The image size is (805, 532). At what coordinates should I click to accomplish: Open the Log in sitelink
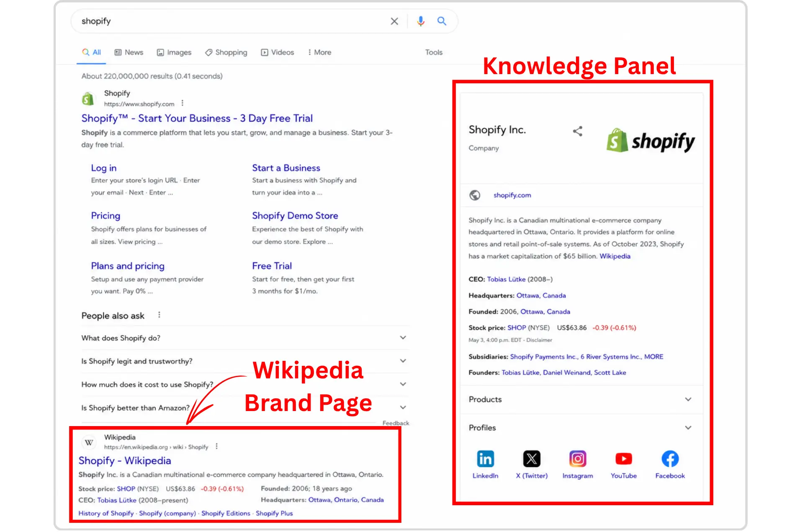[104, 168]
